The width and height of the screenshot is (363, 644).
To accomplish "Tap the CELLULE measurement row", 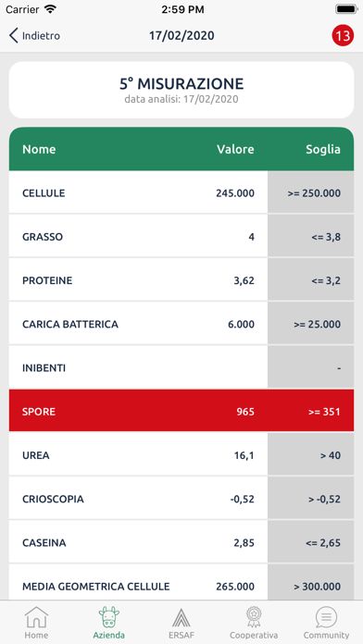I will click(181, 192).
